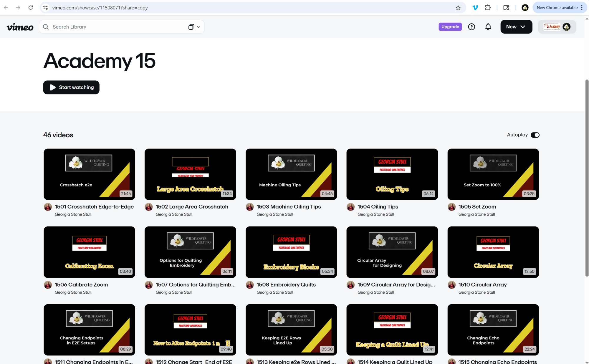This screenshot has width=589, height=364.
Task: Click Georgia Stone Stull under 1501 video
Action: pyautogui.click(x=73, y=214)
